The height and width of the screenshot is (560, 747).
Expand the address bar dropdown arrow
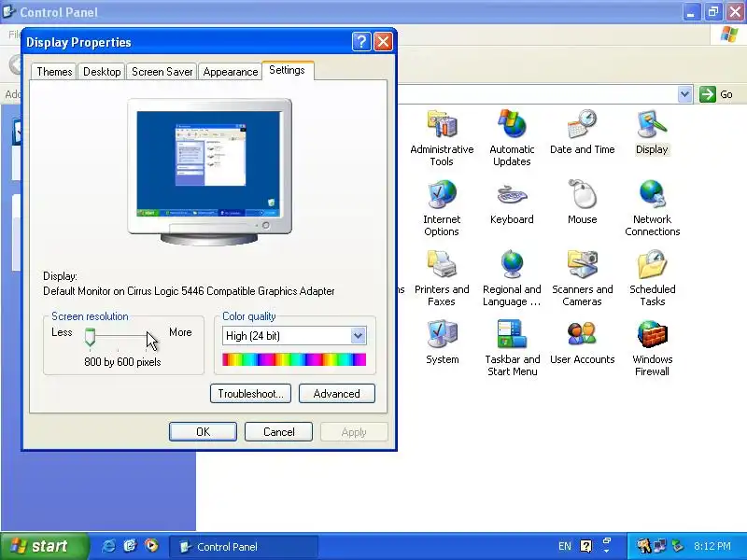point(684,94)
